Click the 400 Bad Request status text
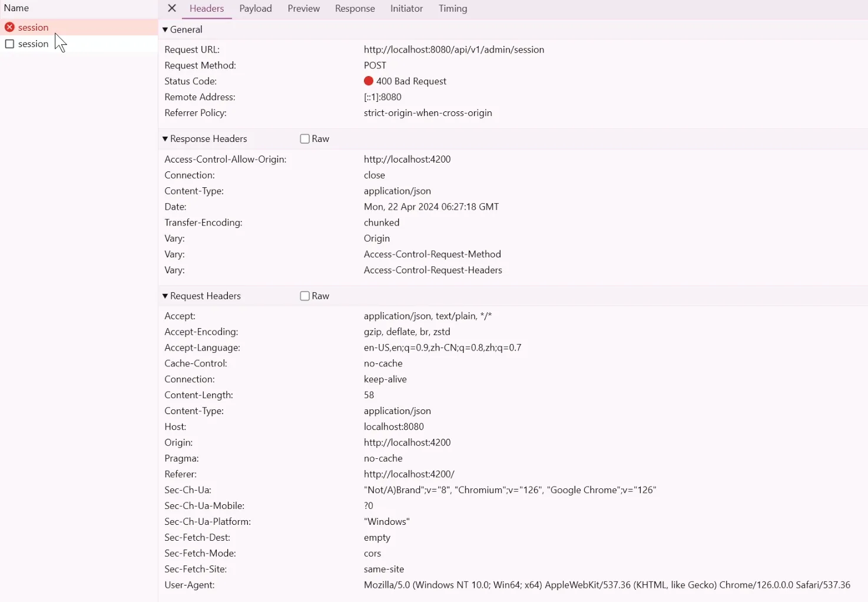This screenshot has height=602, width=868. (412, 81)
